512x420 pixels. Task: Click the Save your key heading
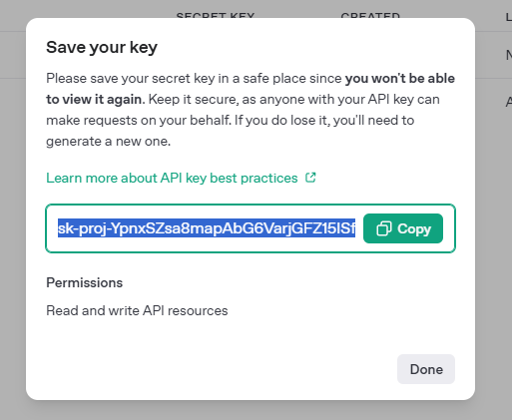point(102,47)
